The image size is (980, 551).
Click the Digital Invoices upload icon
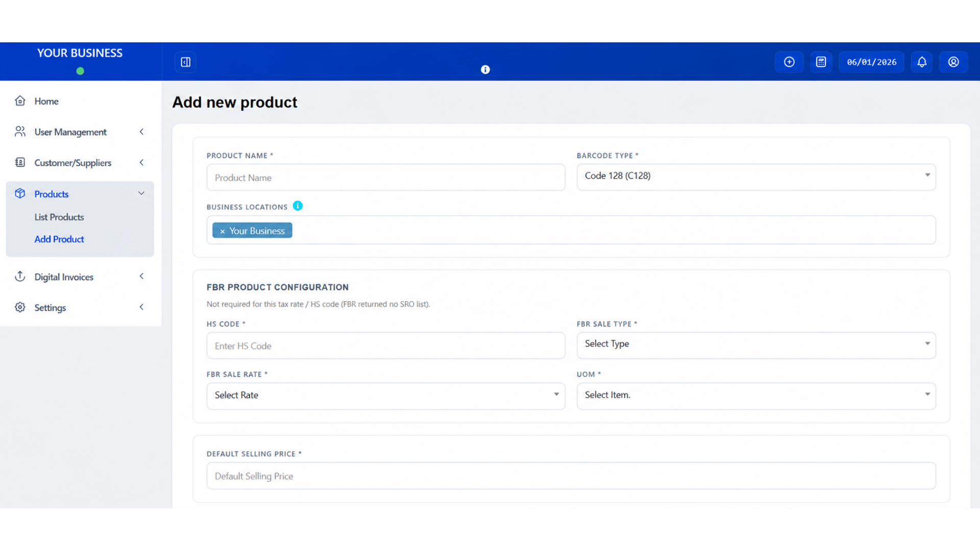tap(20, 277)
